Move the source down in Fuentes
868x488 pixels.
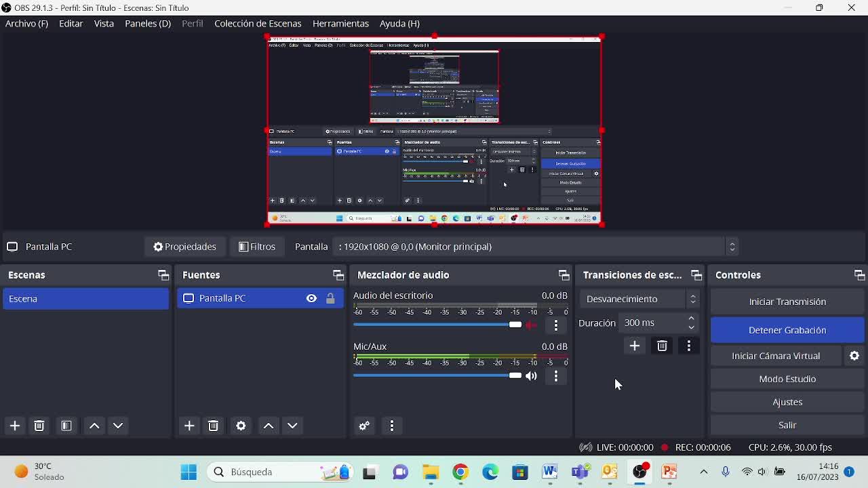pyautogui.click(x=292, y=426)
